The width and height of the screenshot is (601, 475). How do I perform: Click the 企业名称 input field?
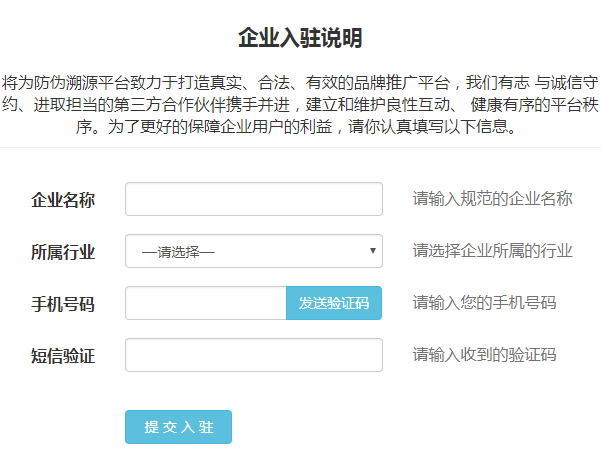pyautogui.click(x=253, y=199)
